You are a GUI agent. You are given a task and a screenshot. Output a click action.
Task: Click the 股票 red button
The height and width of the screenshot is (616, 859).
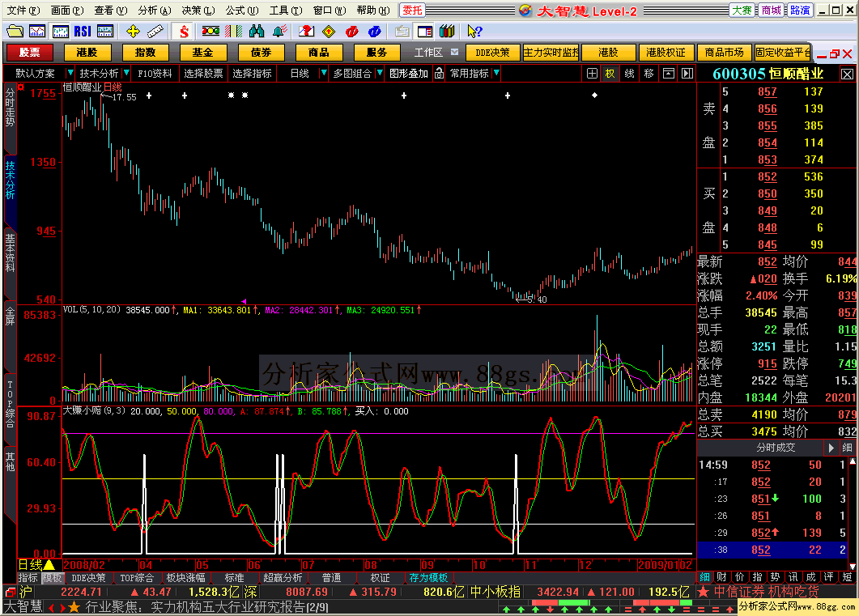point(30,52)
